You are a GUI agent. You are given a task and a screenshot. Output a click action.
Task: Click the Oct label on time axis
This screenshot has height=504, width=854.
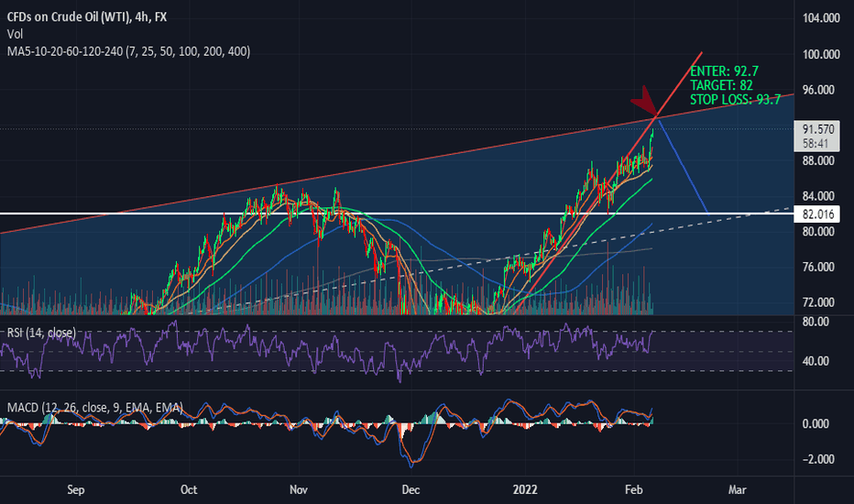point(189,490)
